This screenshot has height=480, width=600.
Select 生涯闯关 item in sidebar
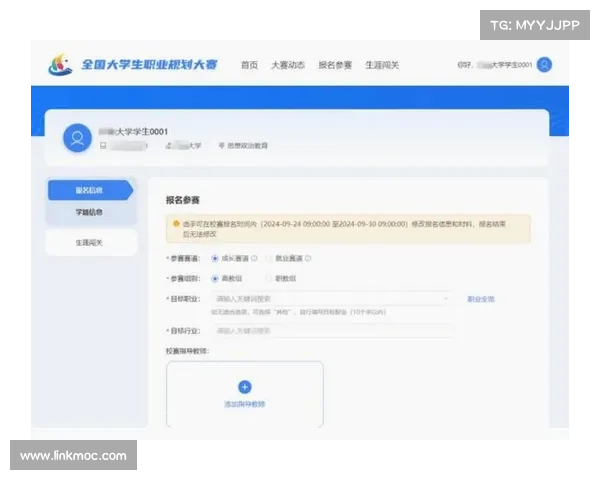[91, 243]
